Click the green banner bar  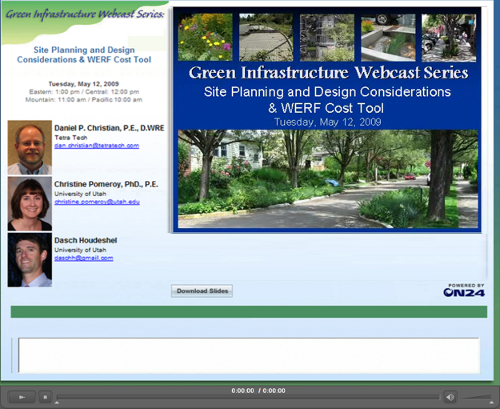249,312
